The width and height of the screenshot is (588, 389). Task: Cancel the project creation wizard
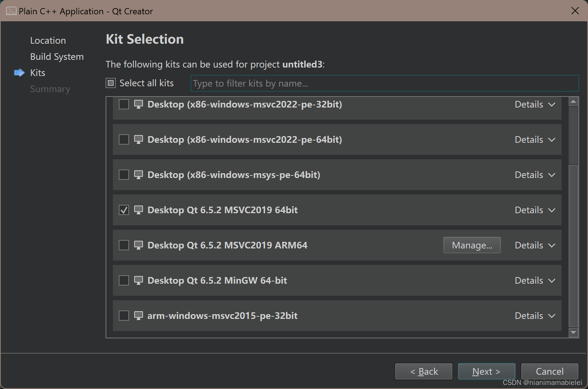pos(550,371)
